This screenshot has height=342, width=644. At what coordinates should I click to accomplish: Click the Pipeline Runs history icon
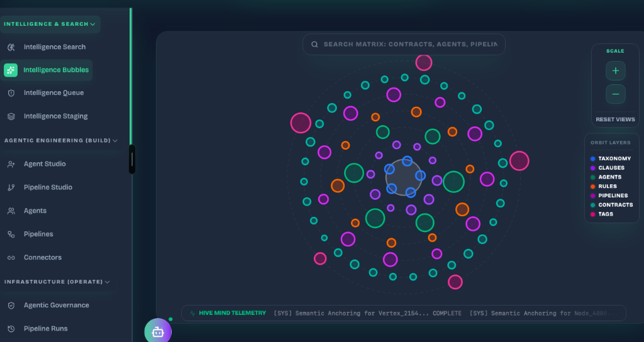pos(11,329)
